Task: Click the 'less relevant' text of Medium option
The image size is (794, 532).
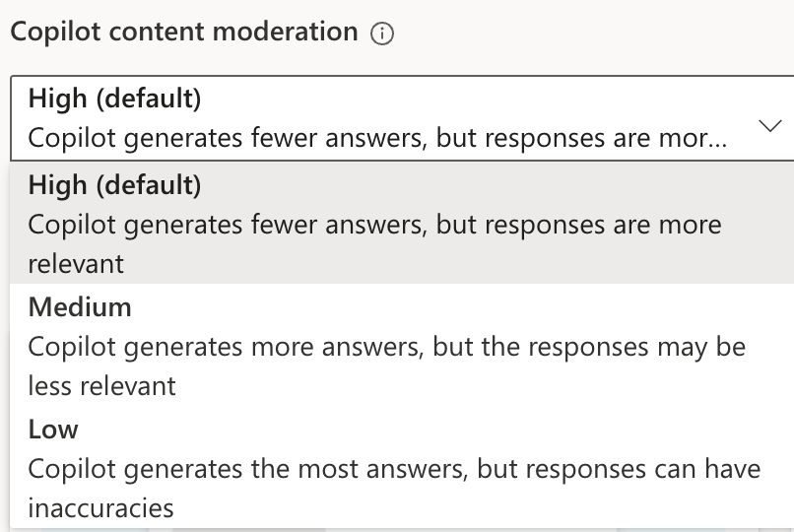Action: (x=101, y=386)
